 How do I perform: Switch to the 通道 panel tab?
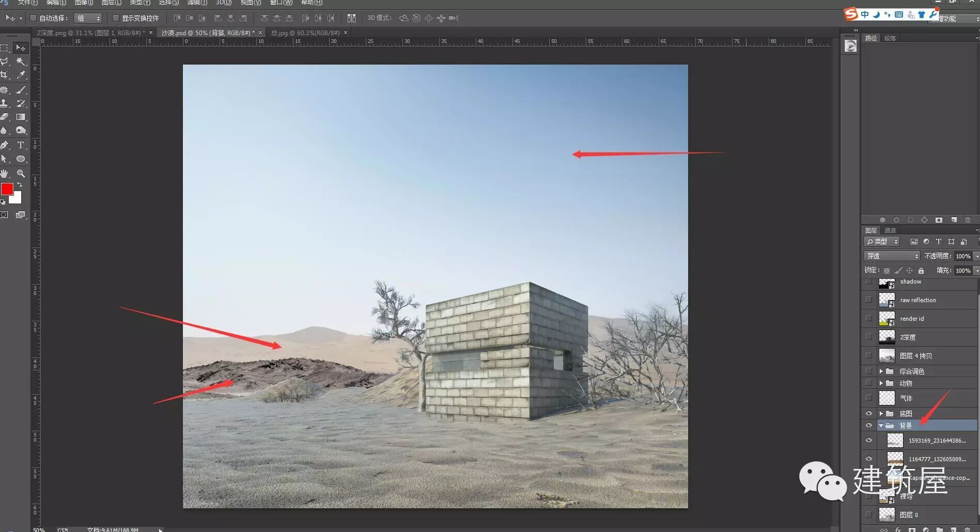[x=890, y=230]
